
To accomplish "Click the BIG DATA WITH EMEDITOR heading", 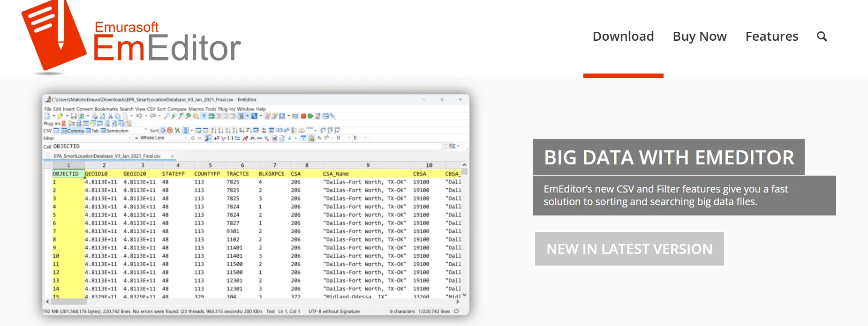I will pyautogui.click(x=669, y=157).
